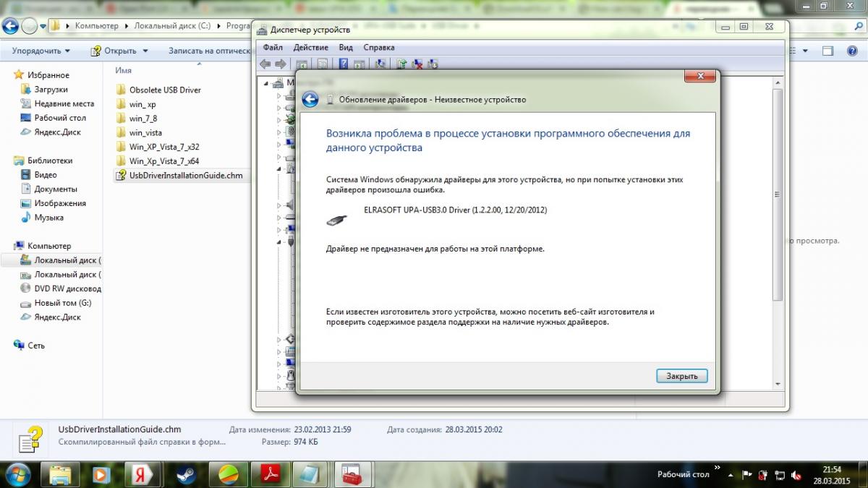Click the scan for hardware changes toolbar icon
The width and height of the screenshot is (868, 488).
coord(381,64)
